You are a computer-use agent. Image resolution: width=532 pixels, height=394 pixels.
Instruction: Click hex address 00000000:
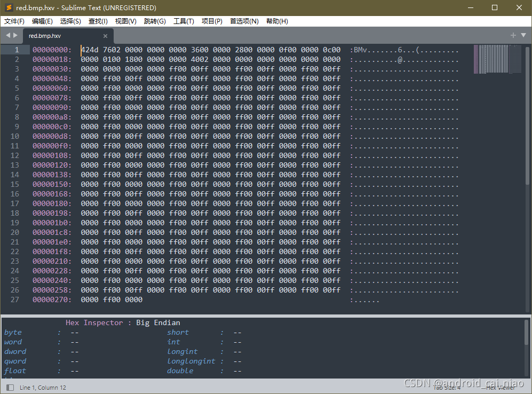[52, 50]
